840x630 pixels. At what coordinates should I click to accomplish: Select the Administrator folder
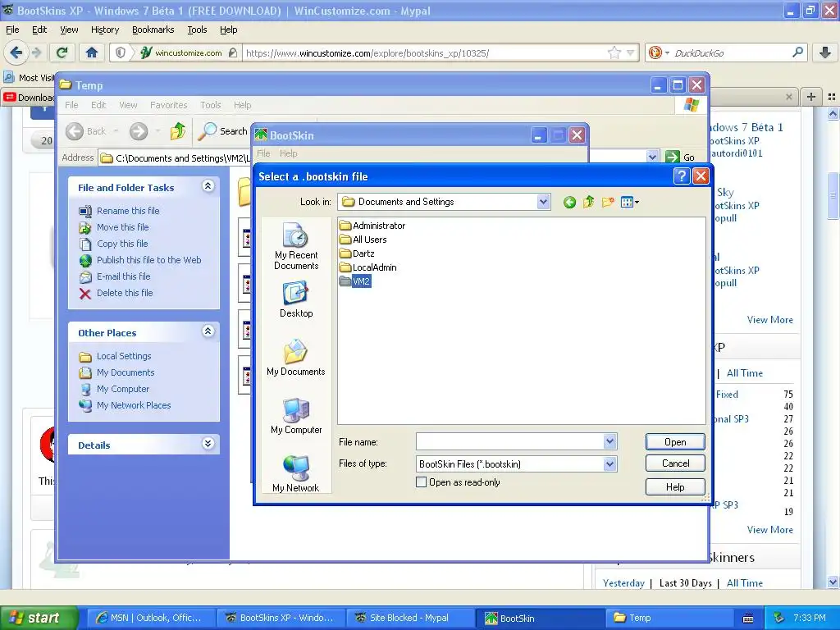pos(372,226)
